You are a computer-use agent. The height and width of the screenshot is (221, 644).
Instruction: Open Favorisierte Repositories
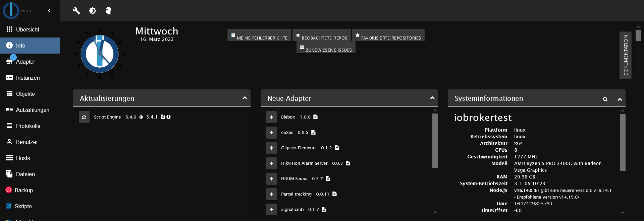(x=388, y=35)
